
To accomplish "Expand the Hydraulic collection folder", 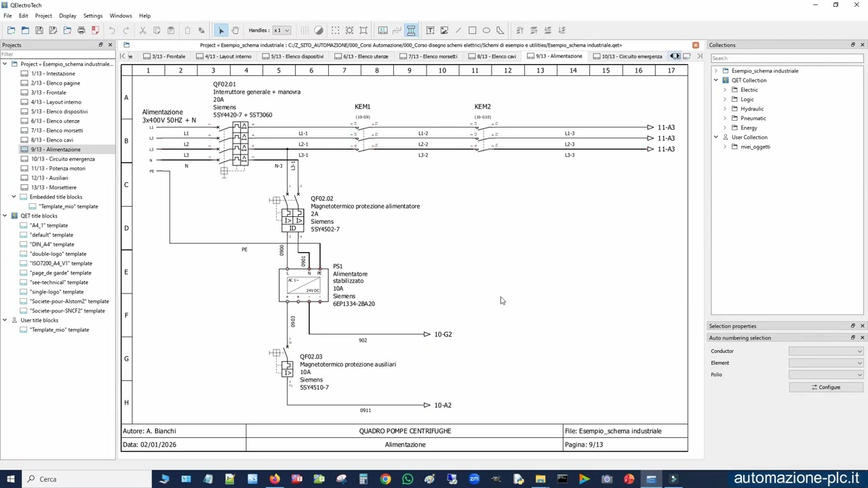I will (724, 108).
